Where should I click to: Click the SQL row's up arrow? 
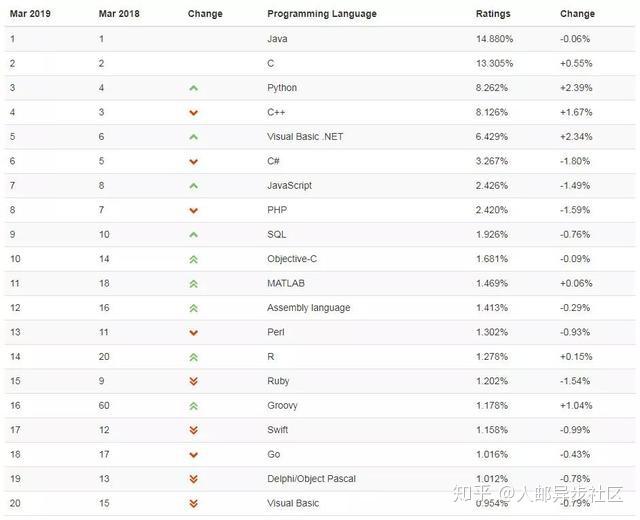pos(193,235)
